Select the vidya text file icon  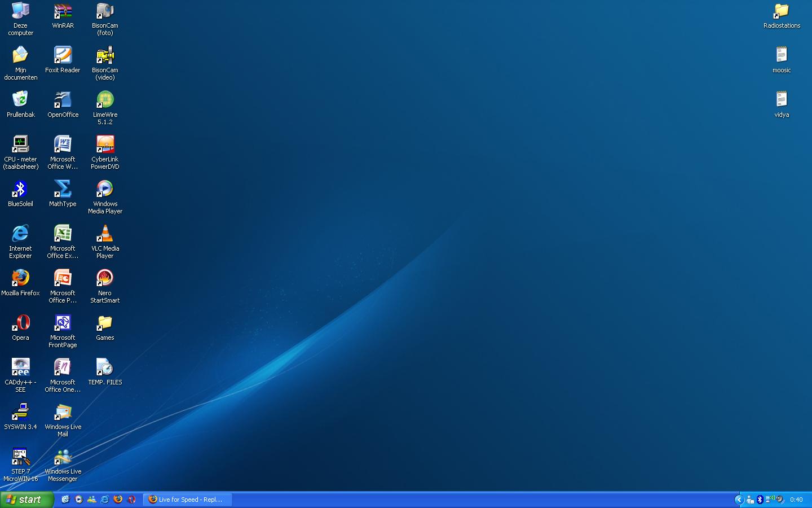coord(782,104)
